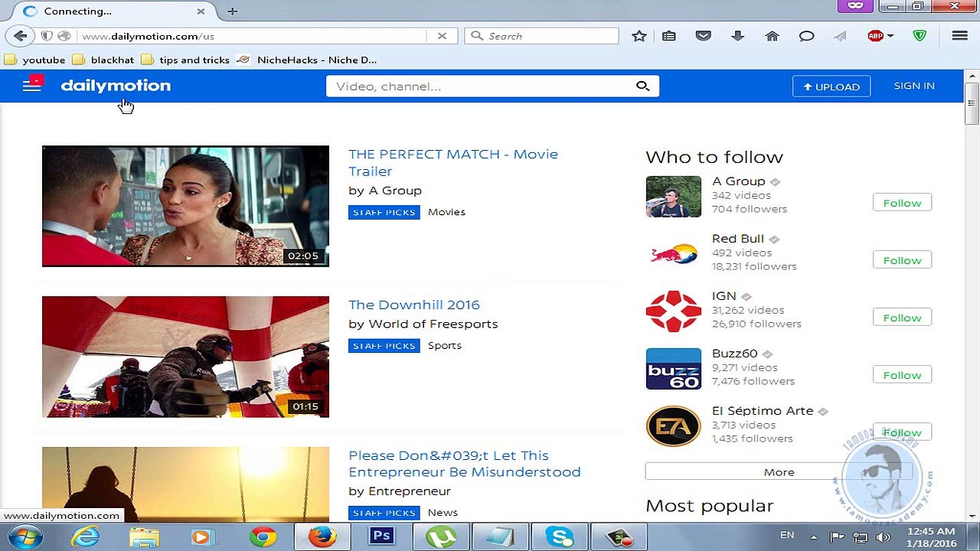Open the NicheHacks bookmark

tap(306, 60)
